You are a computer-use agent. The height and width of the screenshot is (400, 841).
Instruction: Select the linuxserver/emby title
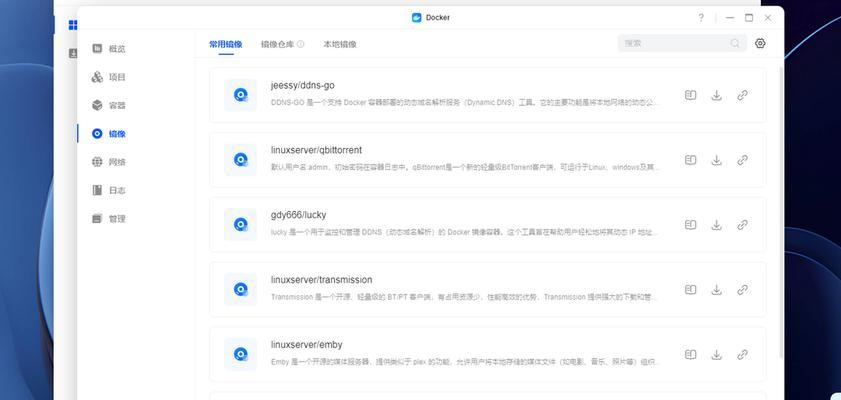[306, 345]
